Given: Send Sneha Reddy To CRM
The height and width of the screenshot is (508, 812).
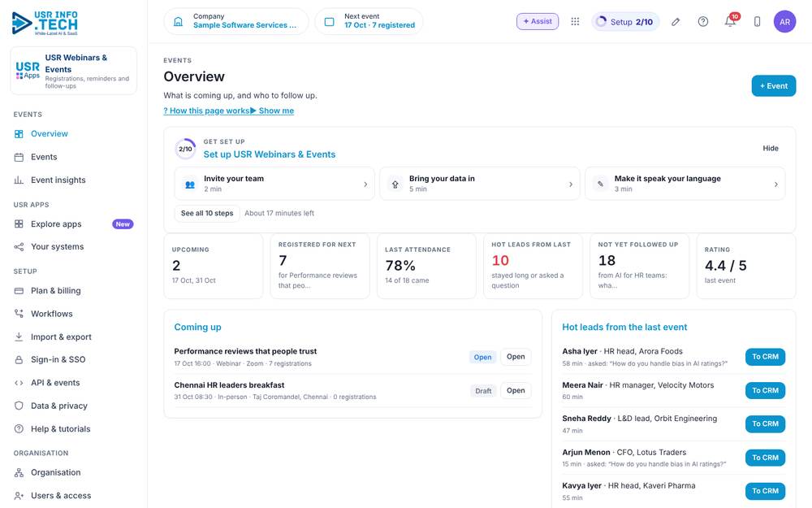Looking at the screenshot, I should (x=766, y=424).
